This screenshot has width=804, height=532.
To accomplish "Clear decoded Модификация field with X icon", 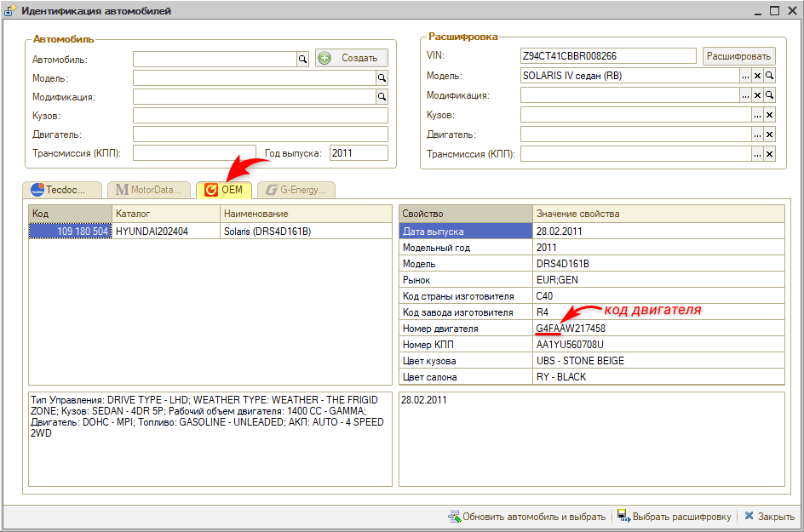I will (x=769, y=95).
